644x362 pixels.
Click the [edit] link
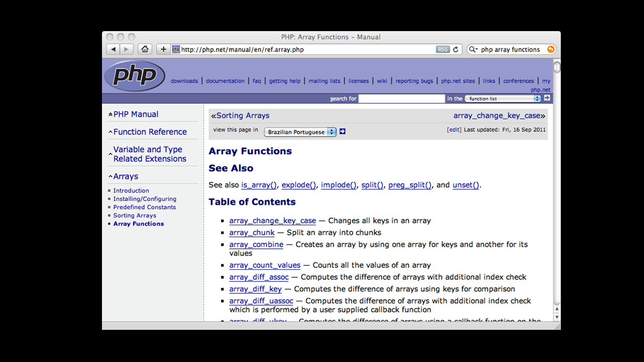tap(454, 130)
